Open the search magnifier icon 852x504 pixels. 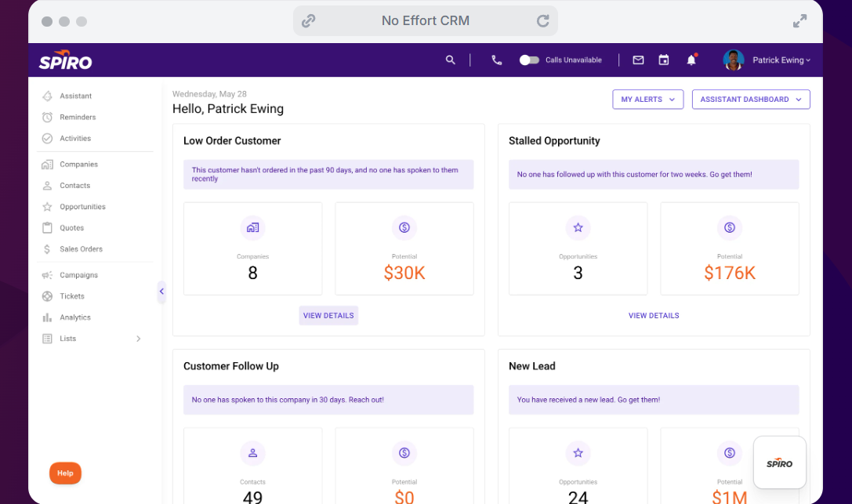pyautogui.click(x=450, y=60)
